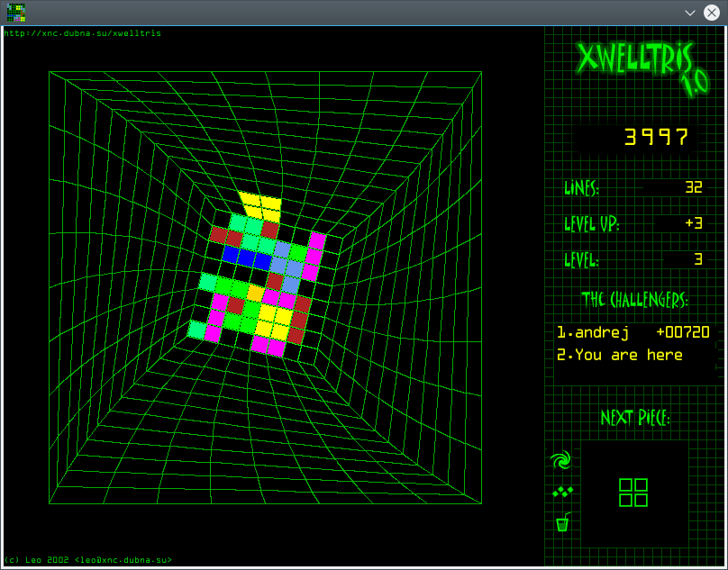The height and width of the screenshot is (570, 728).
Task: Click the Leo 2002 copyright email text
Action: pyautogui.click(x=87, y=560)
